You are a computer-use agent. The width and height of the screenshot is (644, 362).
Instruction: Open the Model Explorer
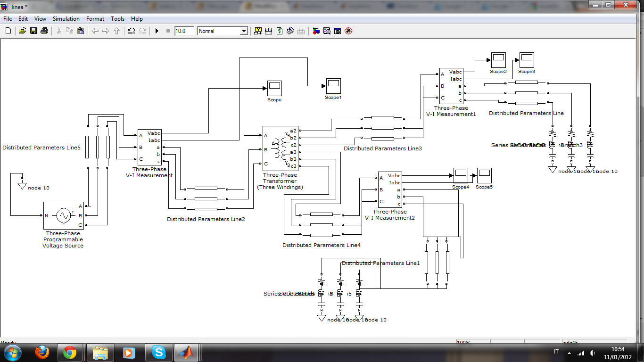click(x=337, y=31)
